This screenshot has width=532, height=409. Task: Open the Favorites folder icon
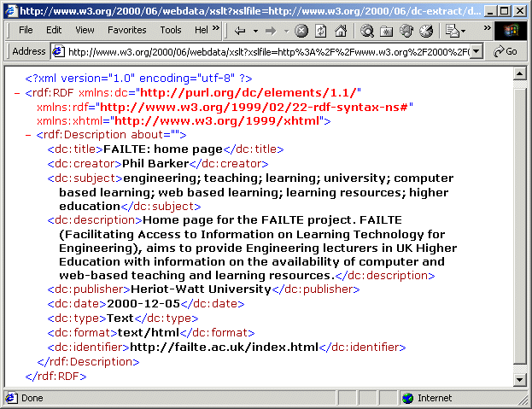point(387,31)
